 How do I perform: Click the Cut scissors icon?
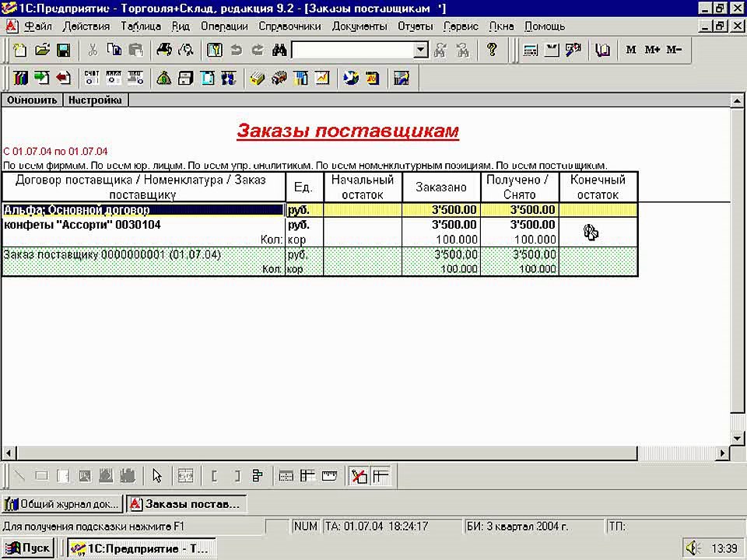point(93,50)
